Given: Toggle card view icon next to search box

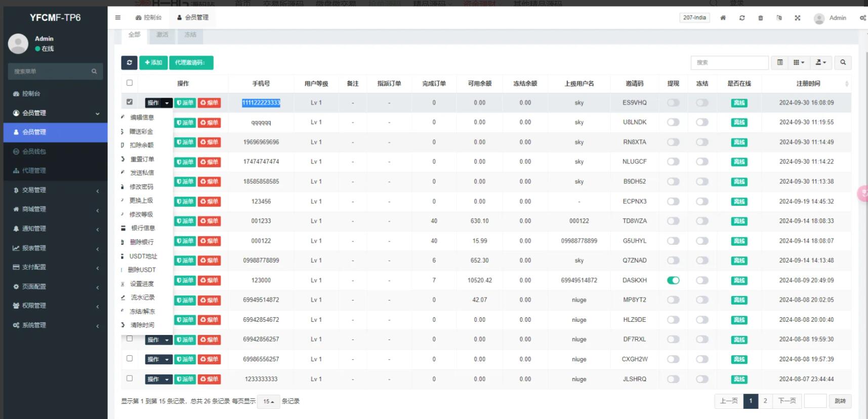Looking at the screenshot, I should coord(780,62).
